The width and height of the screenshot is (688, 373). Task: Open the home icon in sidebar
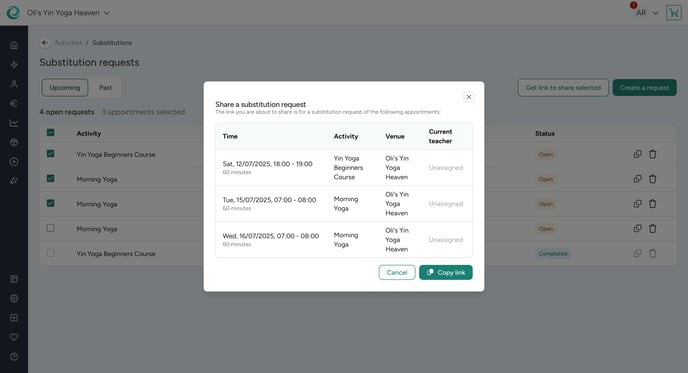point(14,45)
